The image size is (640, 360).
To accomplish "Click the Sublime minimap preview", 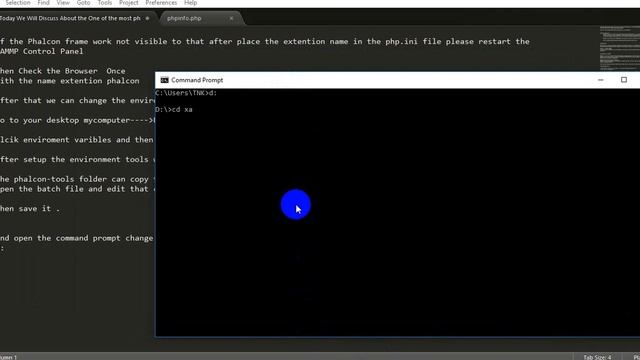I will point(620,48).
